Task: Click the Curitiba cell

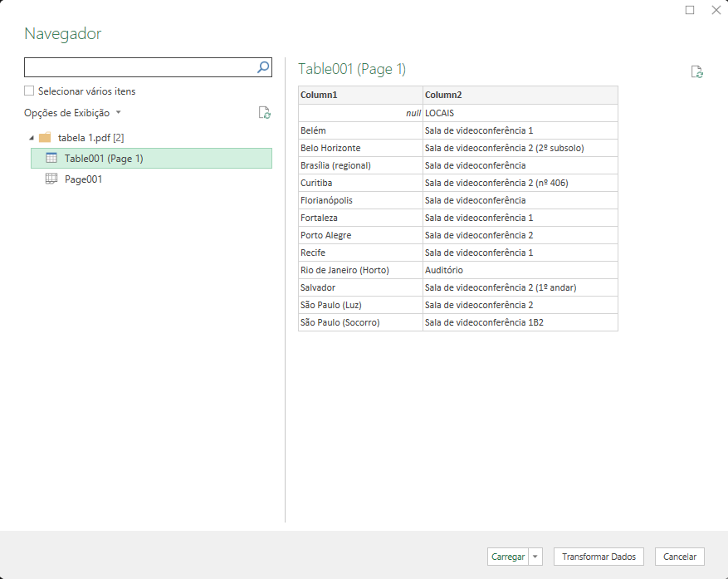Action: click(360, 183)
